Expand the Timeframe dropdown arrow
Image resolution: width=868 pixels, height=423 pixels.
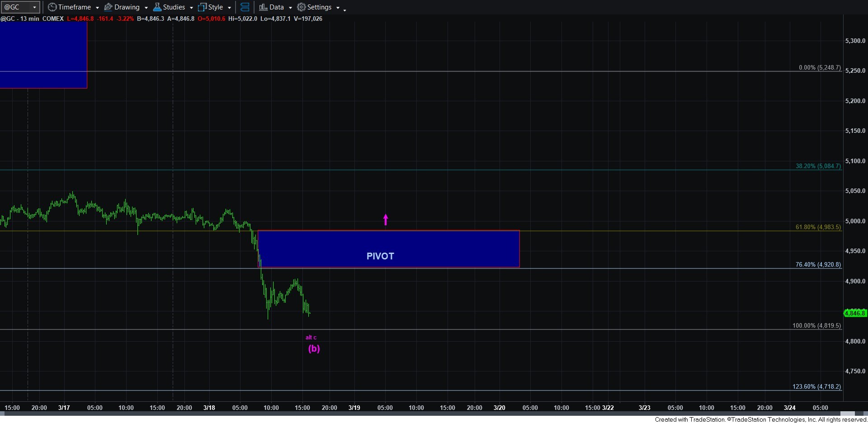click(x=97, y=8)
